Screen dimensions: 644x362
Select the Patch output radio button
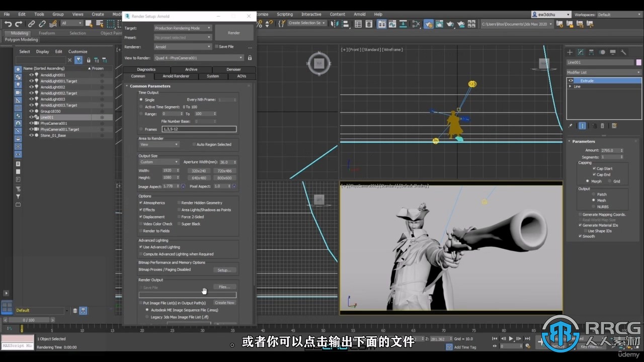coord(593,194)
